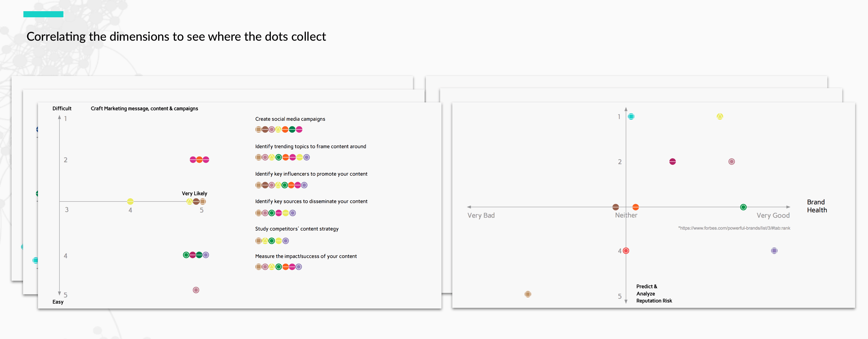The image size is (868, 339).
Task: Select the 'Very Likely' axis label
Action: 194,194
